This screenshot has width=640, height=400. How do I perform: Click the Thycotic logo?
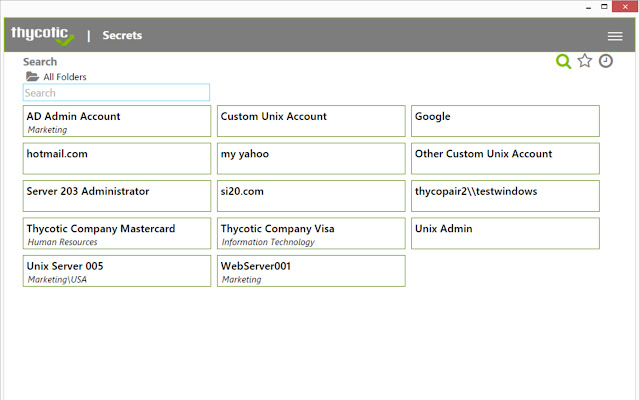click(x=42, y=35)
